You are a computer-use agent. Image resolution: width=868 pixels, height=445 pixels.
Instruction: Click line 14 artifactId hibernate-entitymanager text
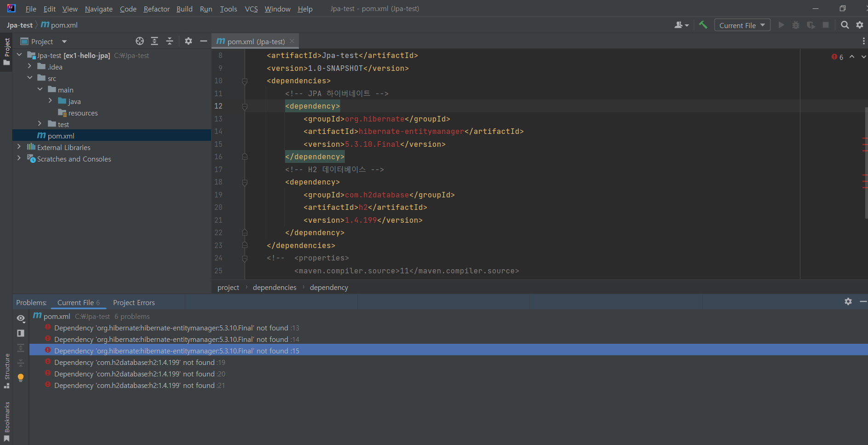coord(411,131)
